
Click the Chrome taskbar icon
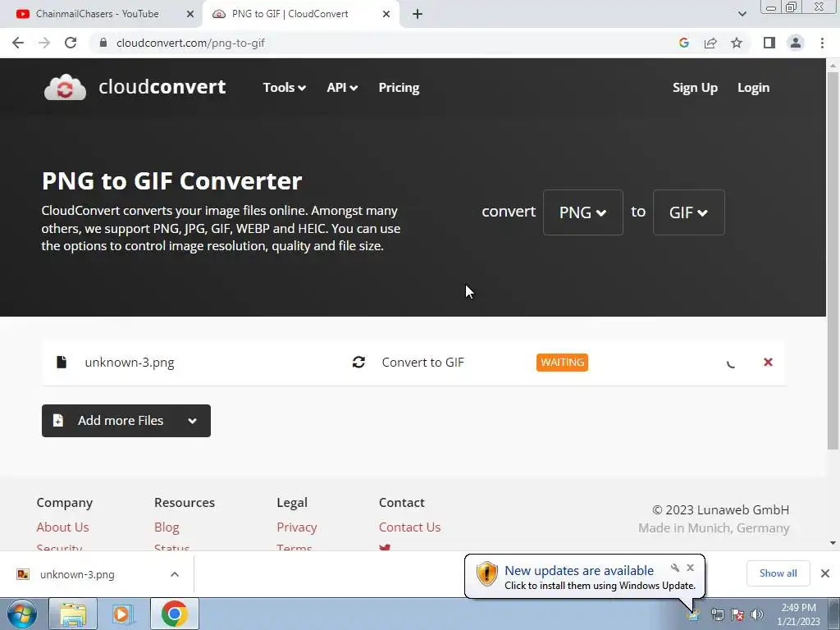point(174,614)
